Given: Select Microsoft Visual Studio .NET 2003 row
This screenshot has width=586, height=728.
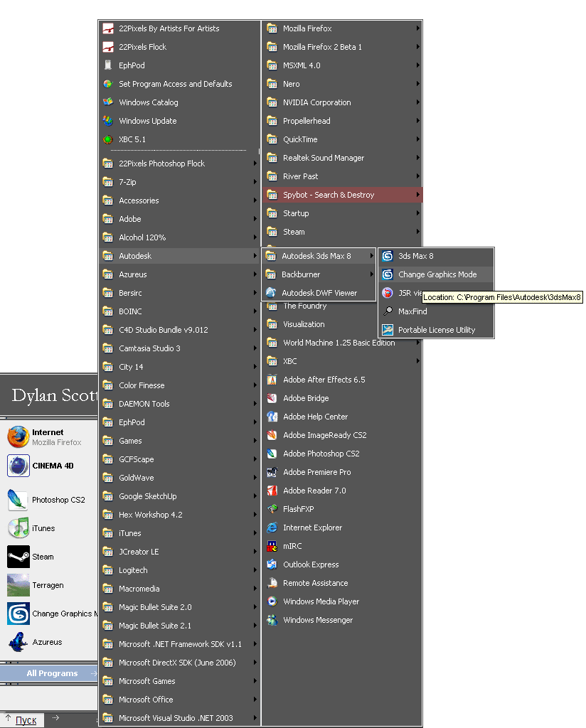Looking at the screenshot, I should [180, 718].
